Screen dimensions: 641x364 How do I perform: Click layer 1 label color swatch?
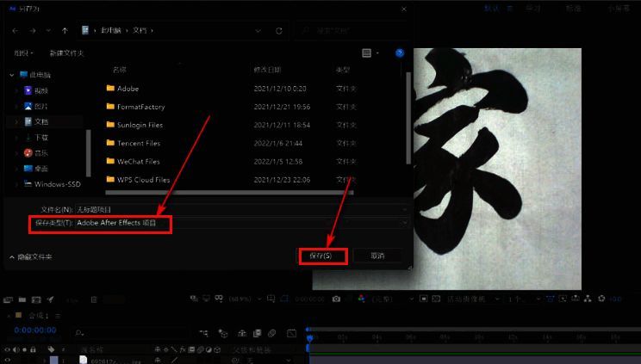click(x=54, y=360)
